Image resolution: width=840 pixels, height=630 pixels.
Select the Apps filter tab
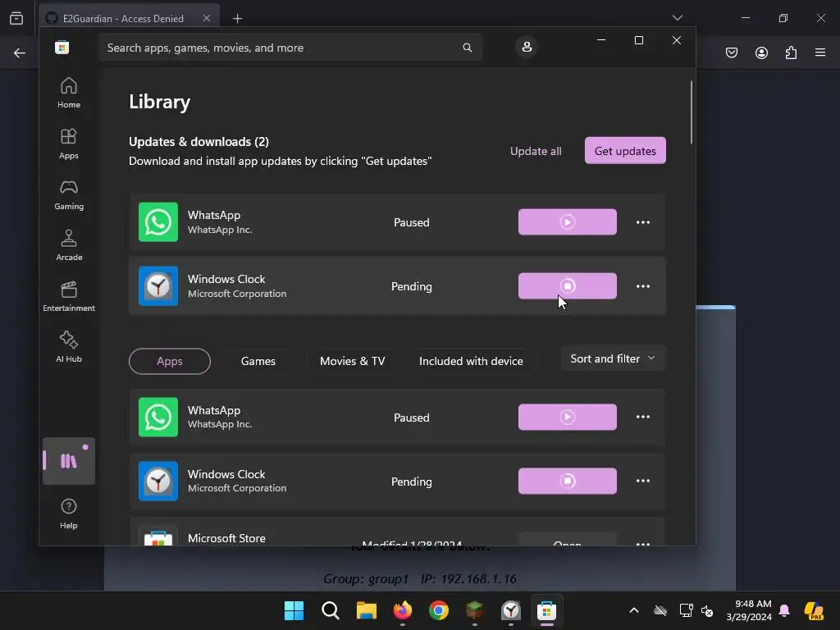(169, 361)
